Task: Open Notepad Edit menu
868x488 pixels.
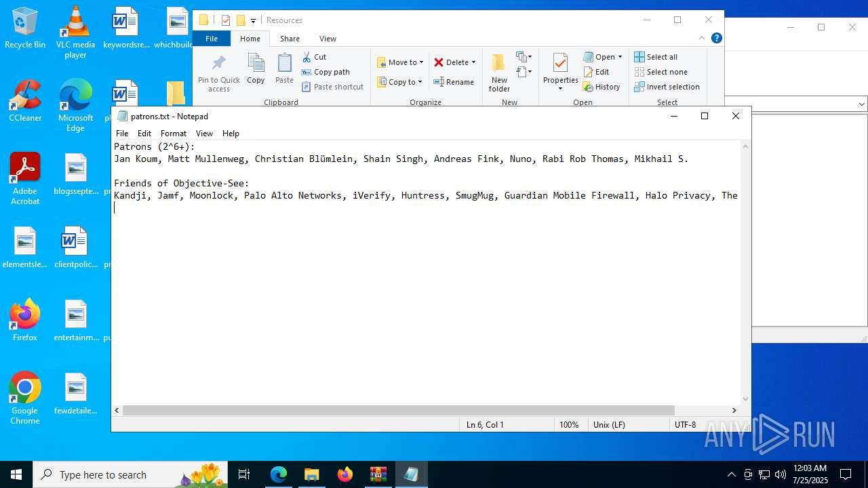Action: click(144, 134)
